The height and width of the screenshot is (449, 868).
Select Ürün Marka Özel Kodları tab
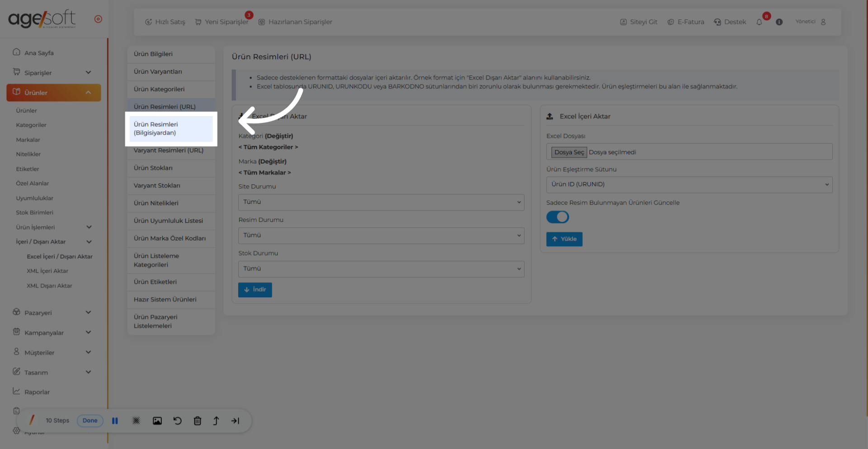pos(171,239)
